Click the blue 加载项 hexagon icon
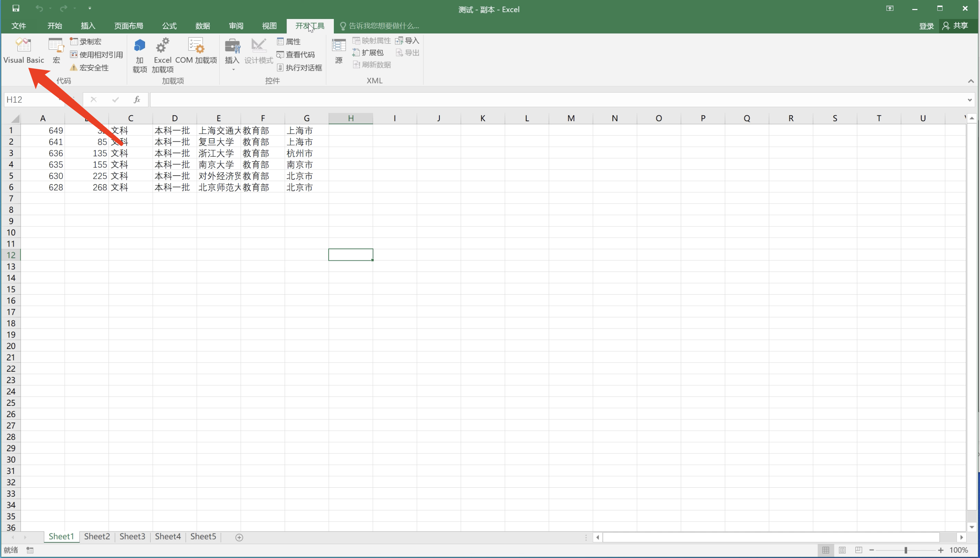The image size is (980, 558). point(139,46)
